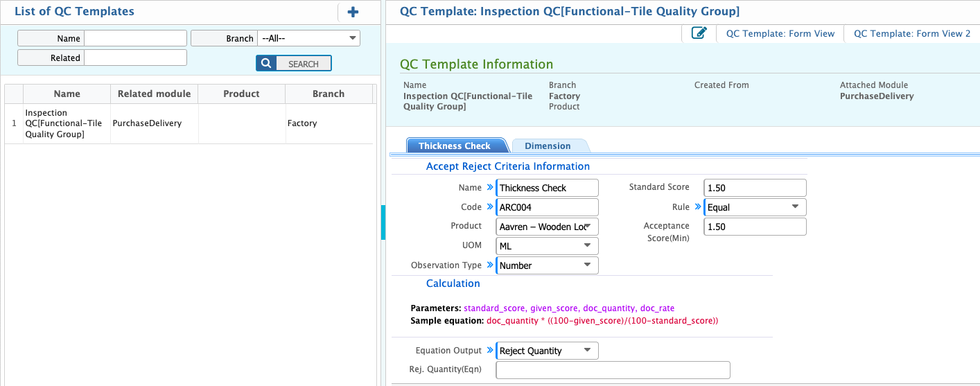Expand the Observation Type dropdown
The height and width of the screenshot is (386, 980).
click(x=547, y=265)
